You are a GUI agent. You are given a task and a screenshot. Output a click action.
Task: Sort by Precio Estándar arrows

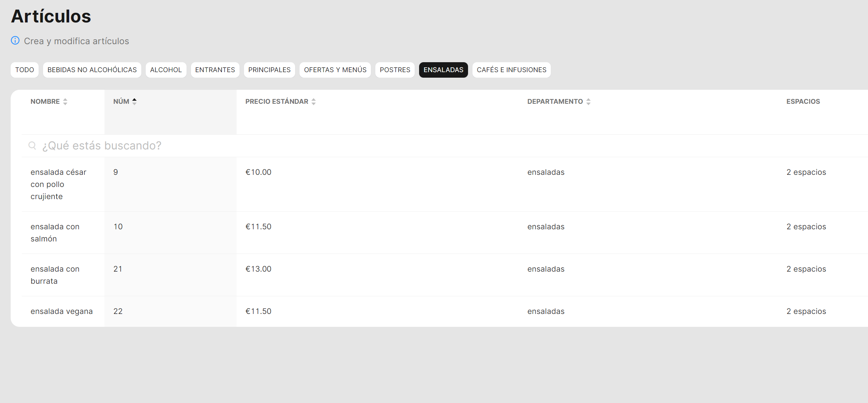[313, 102]
